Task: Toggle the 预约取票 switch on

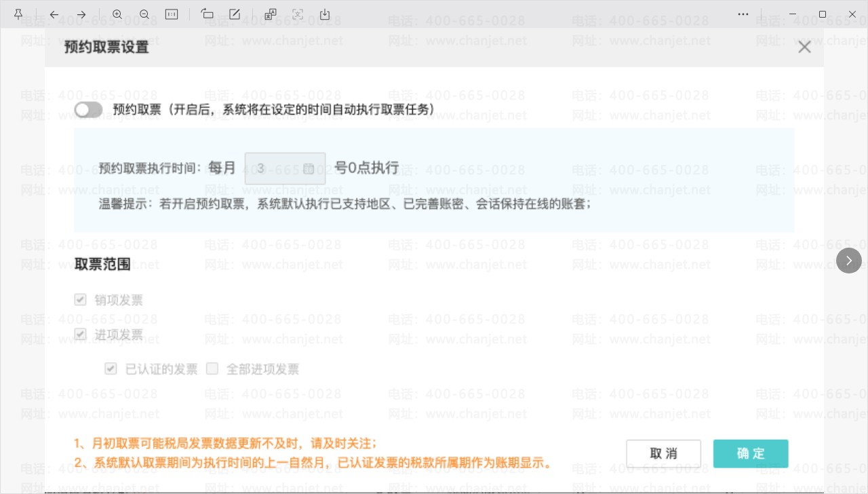Action: click(88, 109)
